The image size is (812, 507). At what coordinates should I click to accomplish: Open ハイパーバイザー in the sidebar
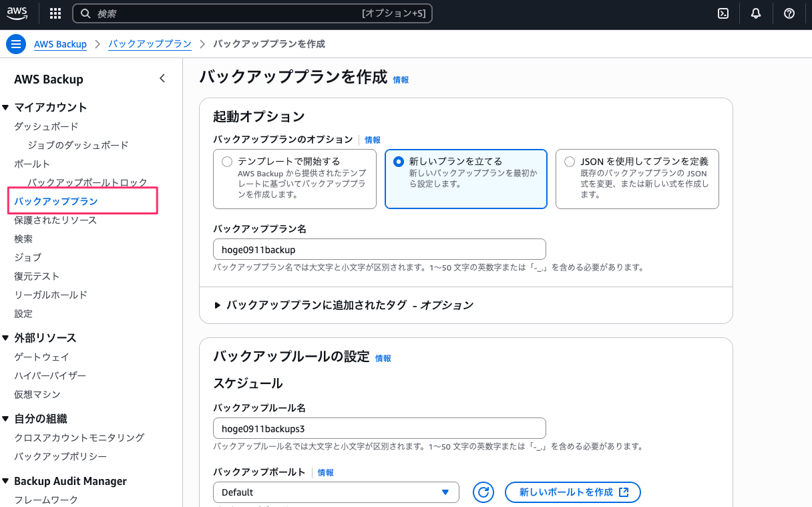coord(50,375)
